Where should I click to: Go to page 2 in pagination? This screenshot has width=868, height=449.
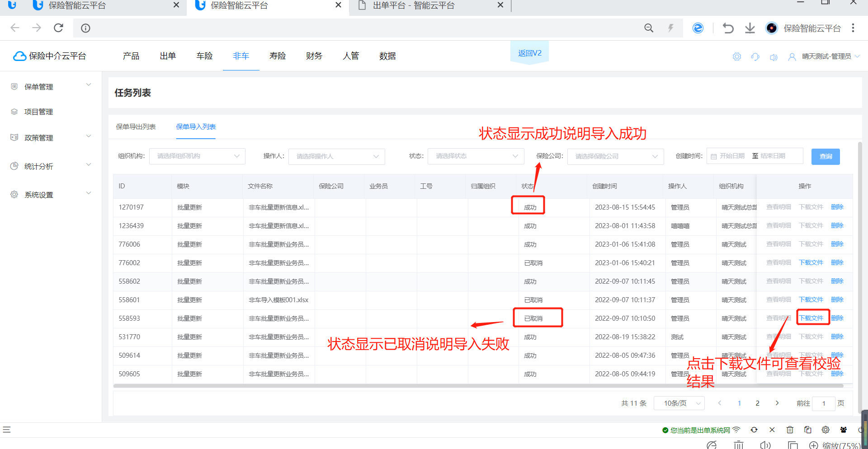coord(757,403)
